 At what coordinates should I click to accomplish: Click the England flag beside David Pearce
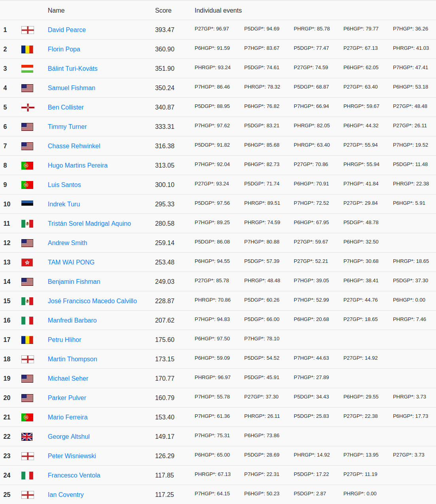(x=27, y=30)
